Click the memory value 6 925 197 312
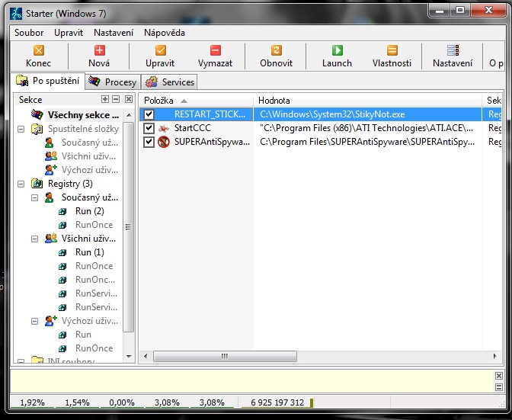This screenshot has width=512, height=420. pyautogui.click(x=277, y=402)
